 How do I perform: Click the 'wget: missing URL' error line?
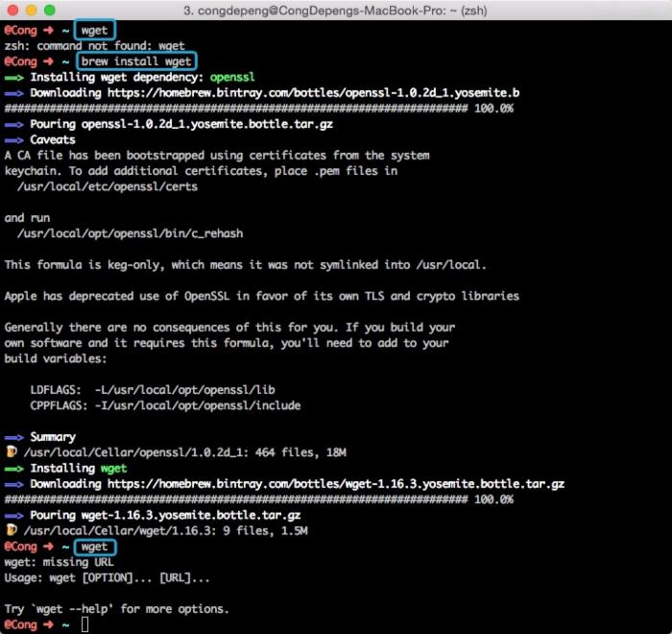tap(60, 562)
